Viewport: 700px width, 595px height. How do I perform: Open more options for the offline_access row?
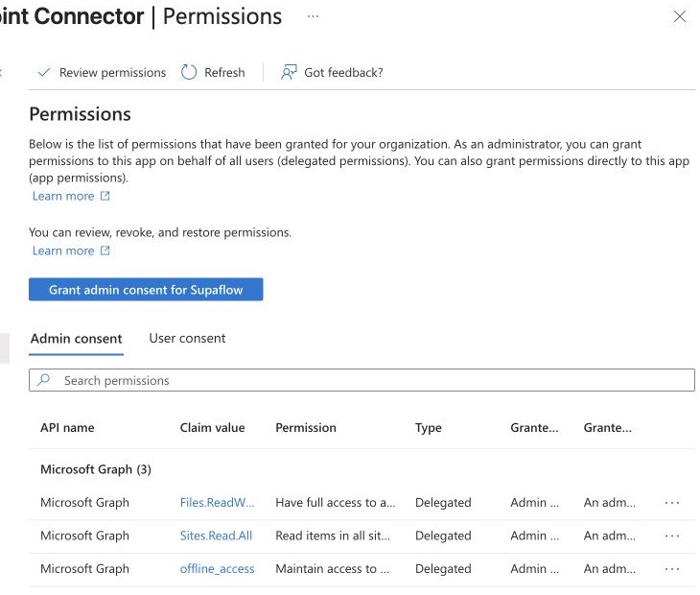click(672, 569)
